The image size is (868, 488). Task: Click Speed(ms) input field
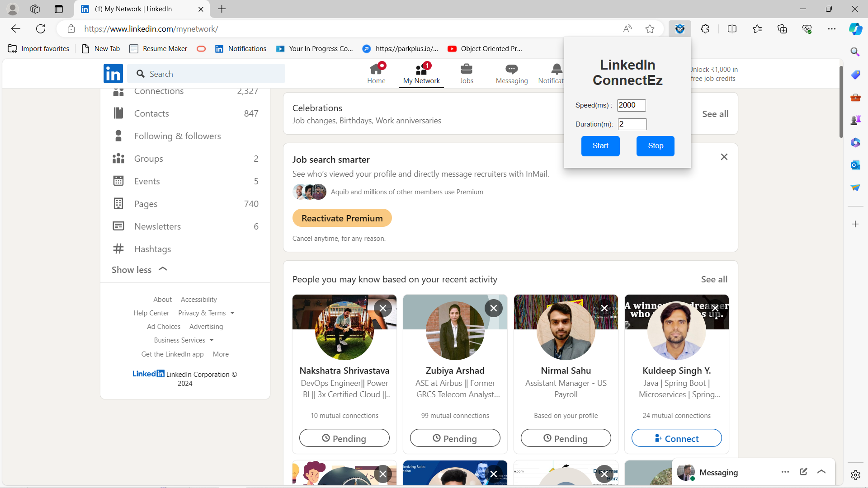632,105
